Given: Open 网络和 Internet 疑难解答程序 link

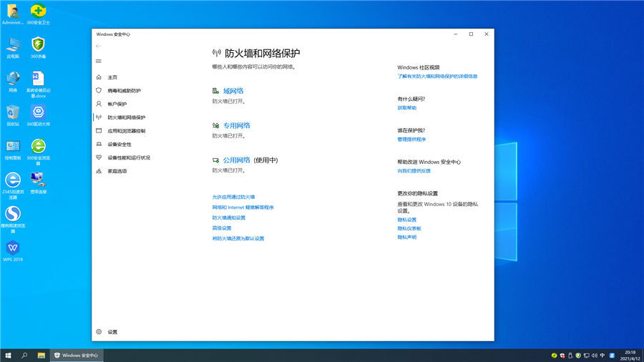Looking at the screenshot, I should [x=243, y=207].
